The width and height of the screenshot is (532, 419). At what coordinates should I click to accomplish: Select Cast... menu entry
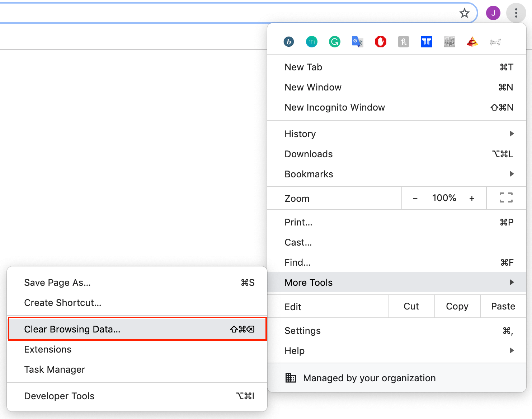pos(397,242)
